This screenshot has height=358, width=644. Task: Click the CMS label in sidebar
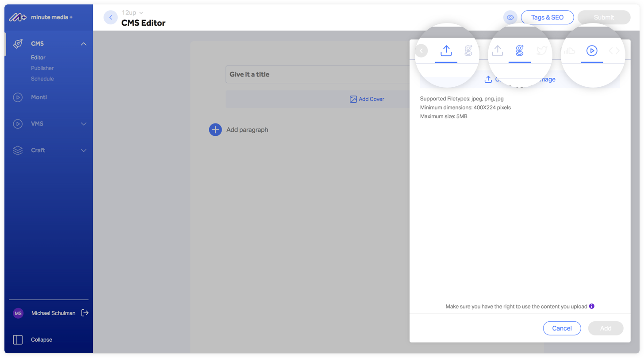pyautogui.click(x=37, y=44)
